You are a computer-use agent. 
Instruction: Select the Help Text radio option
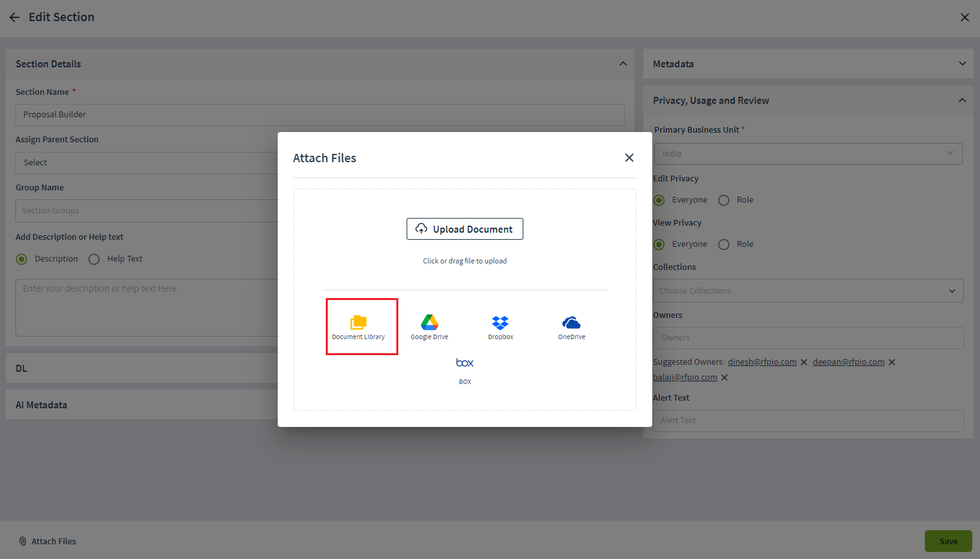[94, 259]
